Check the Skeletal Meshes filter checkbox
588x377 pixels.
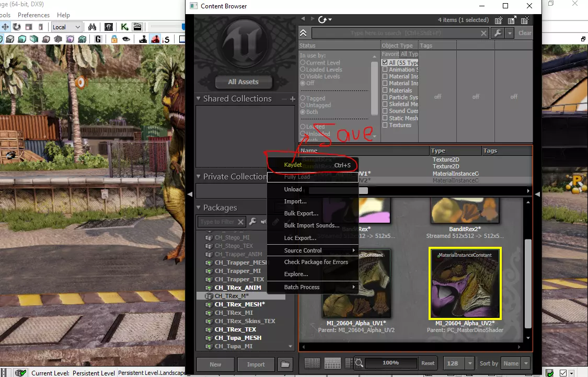[x=385, y=104]
